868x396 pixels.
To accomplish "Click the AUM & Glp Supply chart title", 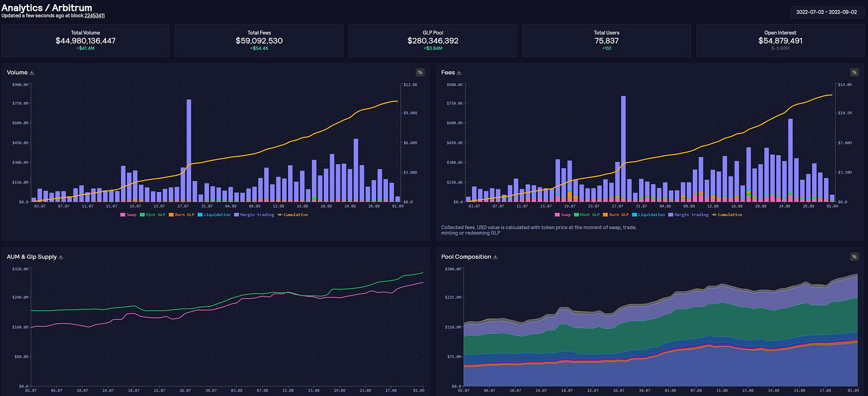I will pos(32,257).
